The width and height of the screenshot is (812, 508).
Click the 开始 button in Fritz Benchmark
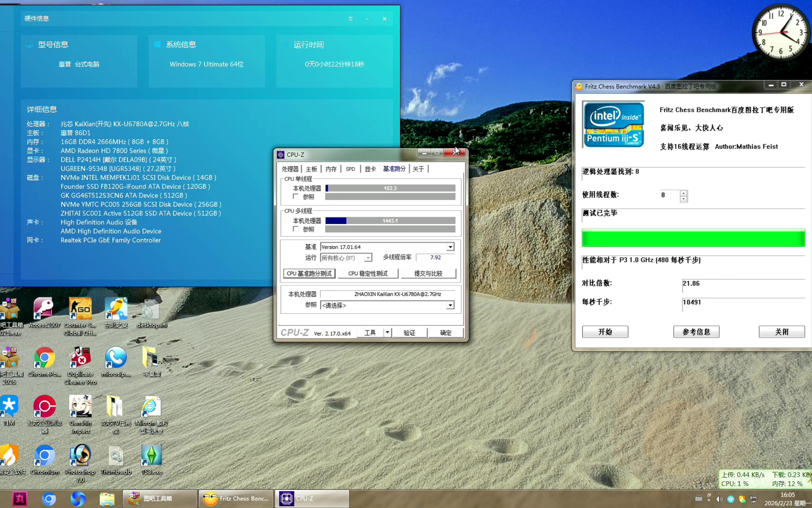pyautogui.click(x=605, y=332)
